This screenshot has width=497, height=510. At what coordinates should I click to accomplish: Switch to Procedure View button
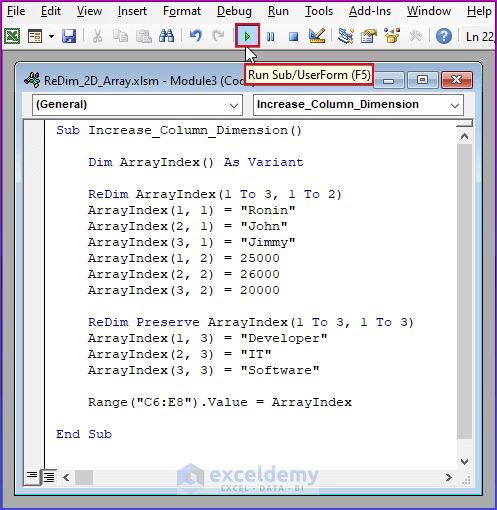pos(32,477)
